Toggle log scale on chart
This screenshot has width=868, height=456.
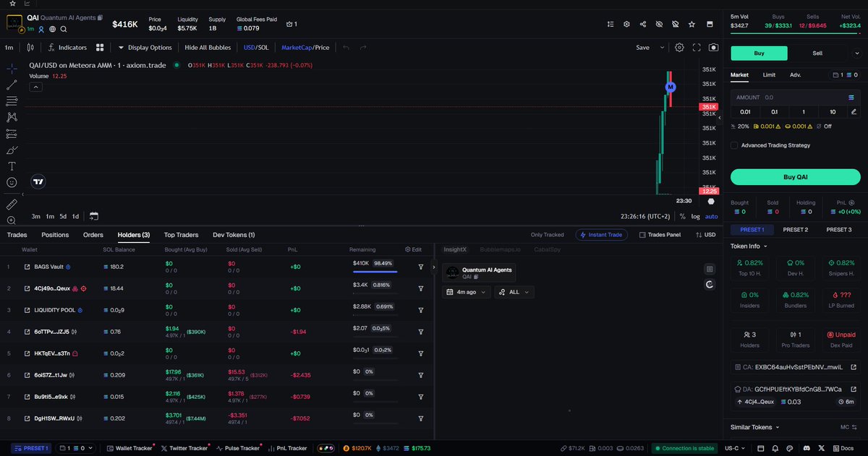[696, 216]
